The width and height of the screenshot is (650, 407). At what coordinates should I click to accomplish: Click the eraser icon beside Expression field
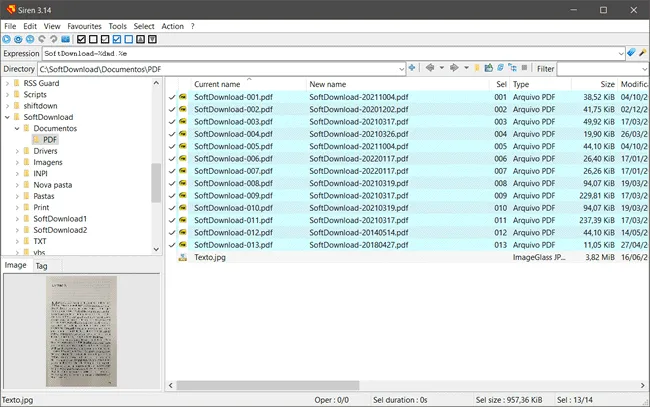coord(631,53)
